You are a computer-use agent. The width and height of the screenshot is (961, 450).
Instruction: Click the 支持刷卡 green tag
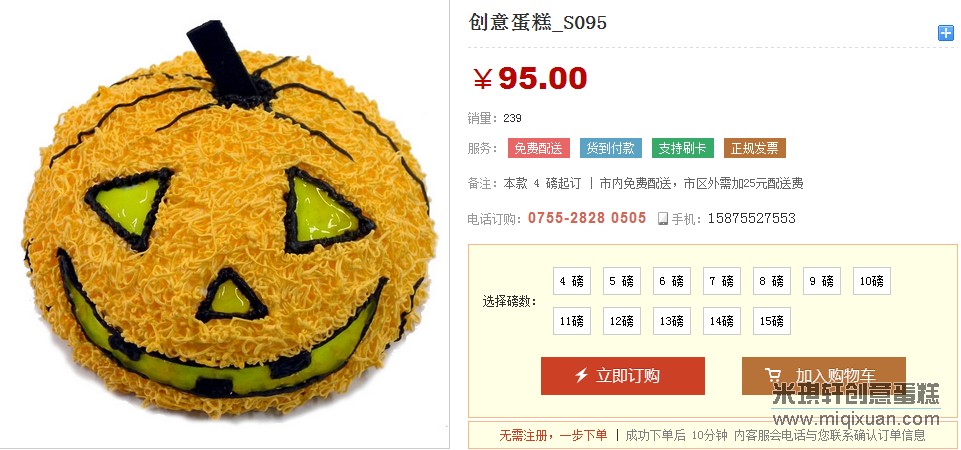tap(683, 148)
